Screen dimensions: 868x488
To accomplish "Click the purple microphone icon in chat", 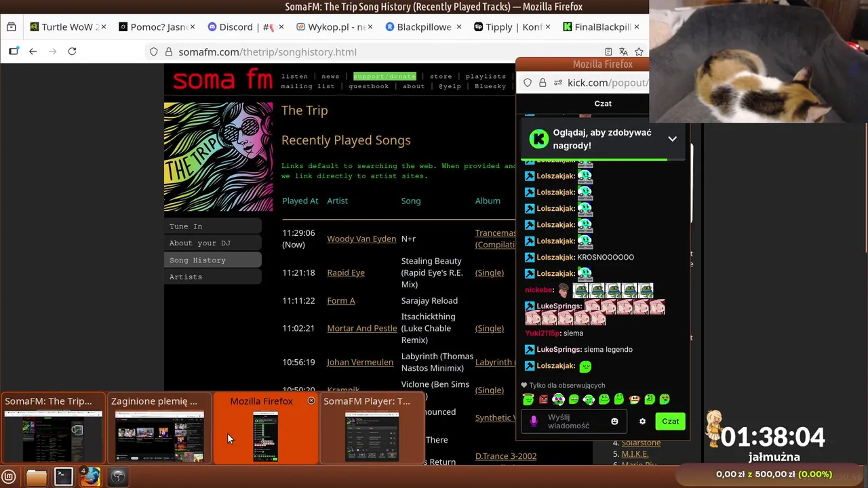I will pos(534,421).
